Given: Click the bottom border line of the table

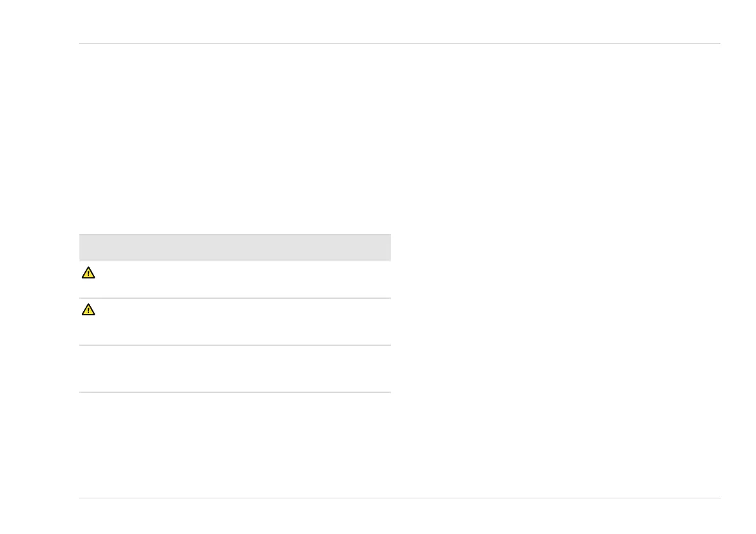Looking at the screenshot, I should tap(235, 392).
